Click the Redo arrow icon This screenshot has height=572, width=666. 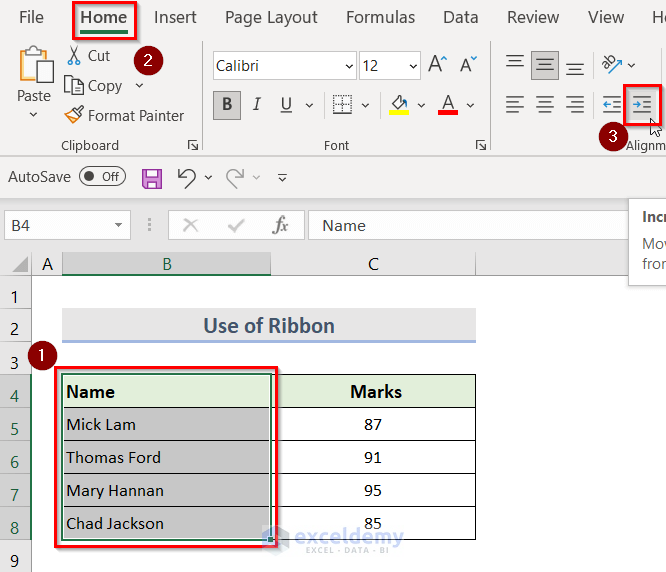click(x=235, y=178)
